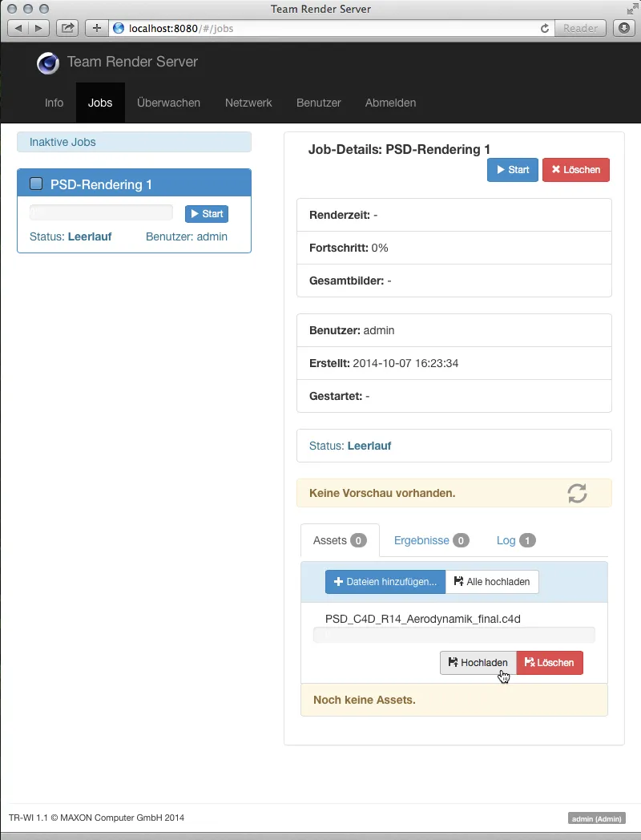Open the downloads icon beside the address bar
Image resolution: width=641 pixels, height=840 pixels.
(623, 28)
